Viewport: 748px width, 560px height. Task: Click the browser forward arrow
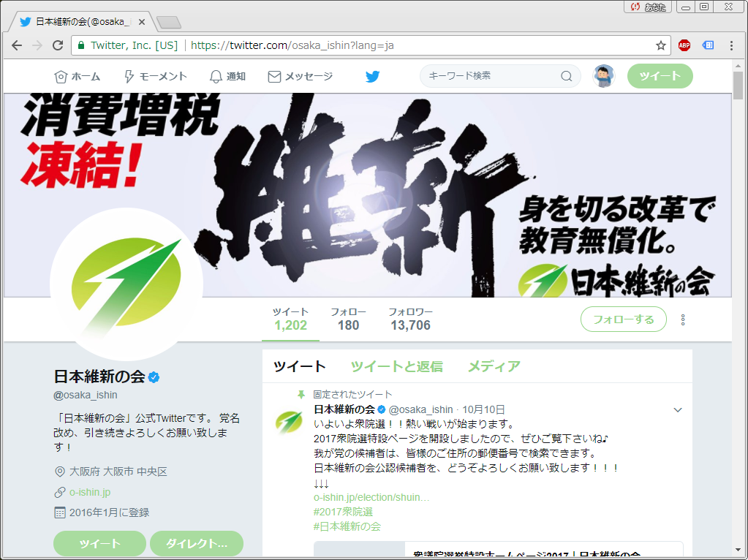click(37, 45)
